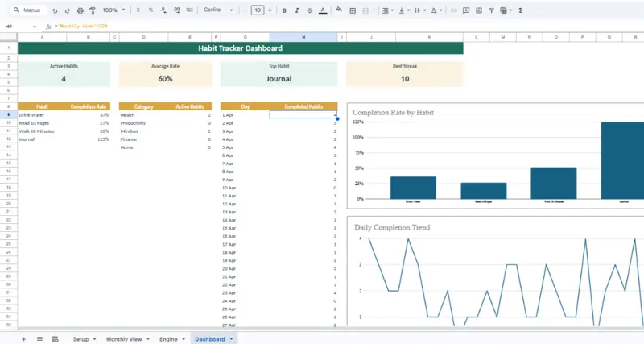The height and width of the screenshot is (344, 644).
Task: Select column H header
Action: [303, 37]
